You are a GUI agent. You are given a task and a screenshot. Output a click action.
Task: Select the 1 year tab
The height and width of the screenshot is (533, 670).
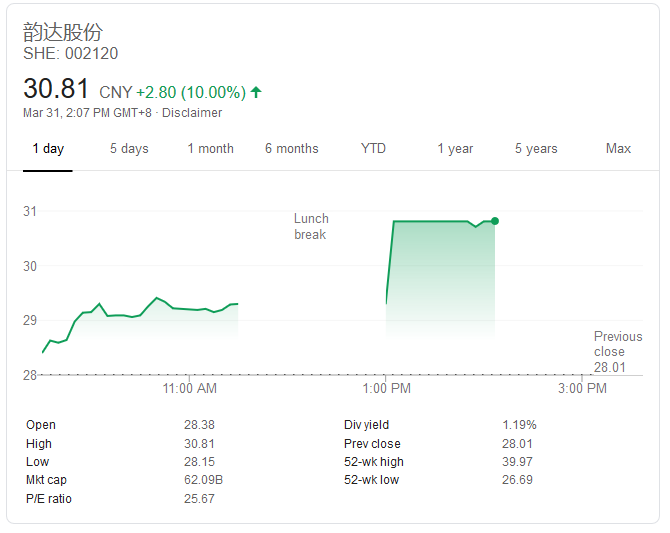coord(455,149)
